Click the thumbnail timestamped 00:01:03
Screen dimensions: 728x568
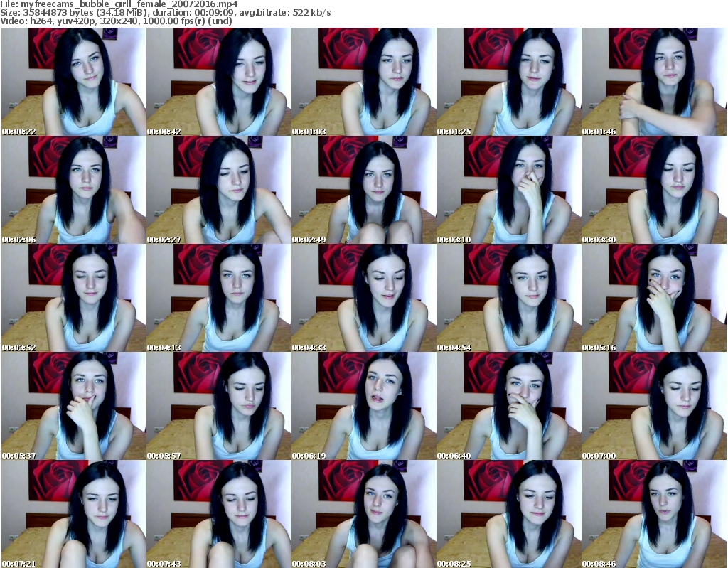click(363, 82)
